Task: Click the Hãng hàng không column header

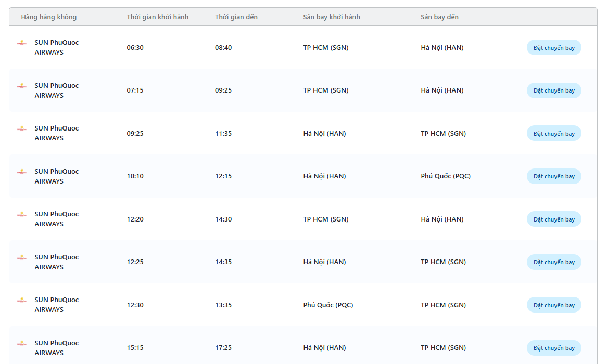Action: [x=49, y=17]
